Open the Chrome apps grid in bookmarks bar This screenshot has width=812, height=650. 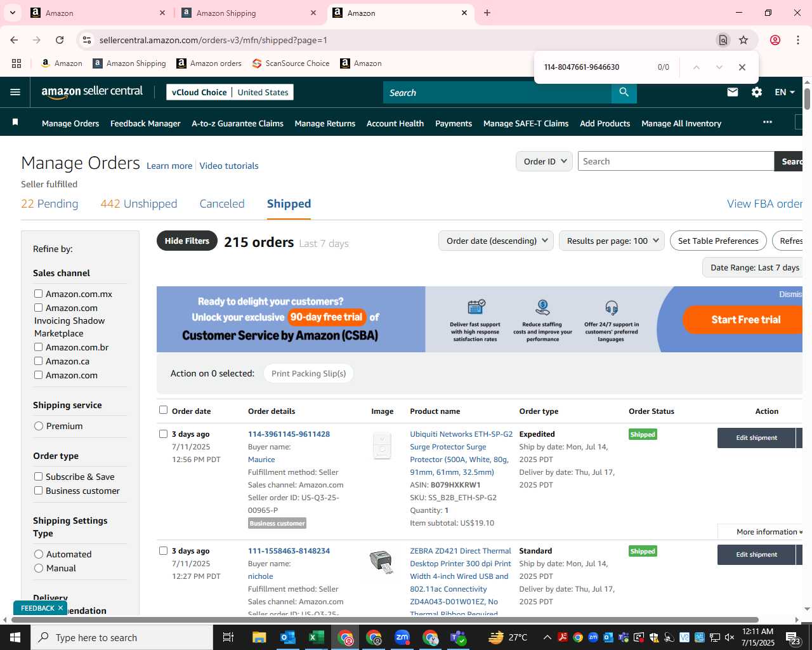(16, 63)
